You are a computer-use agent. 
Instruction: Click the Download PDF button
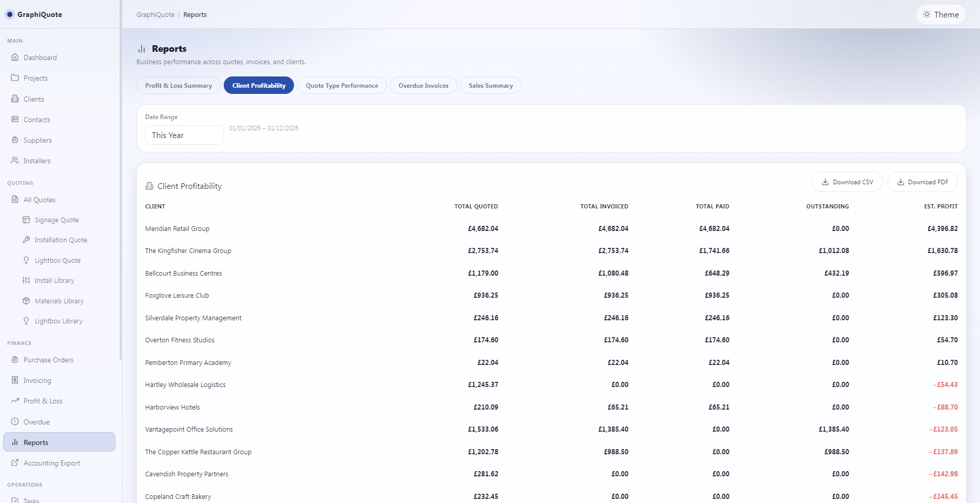(x=922, y=182)
